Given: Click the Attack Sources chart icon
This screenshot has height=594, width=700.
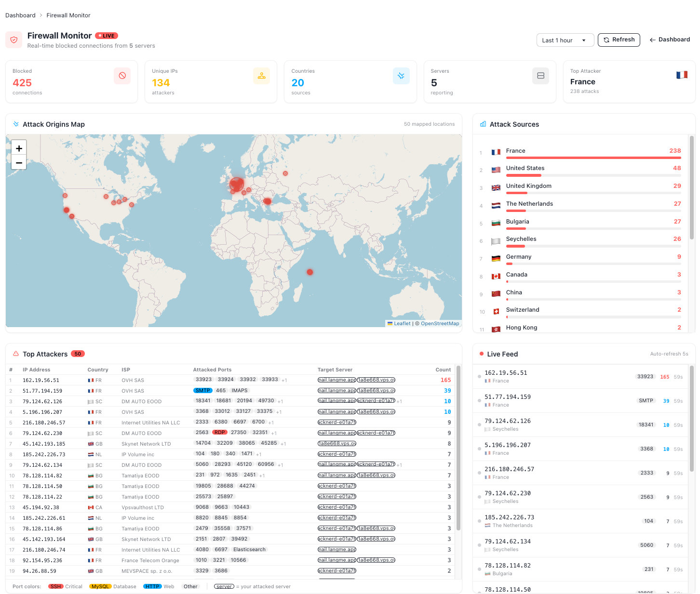Looking at the screenshot, I should click(483, 124).
